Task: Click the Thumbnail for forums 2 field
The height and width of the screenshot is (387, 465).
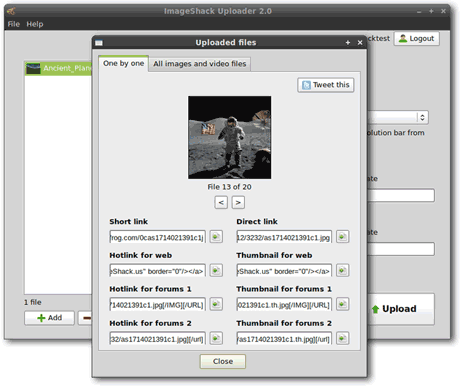Action: pos(284,339)
